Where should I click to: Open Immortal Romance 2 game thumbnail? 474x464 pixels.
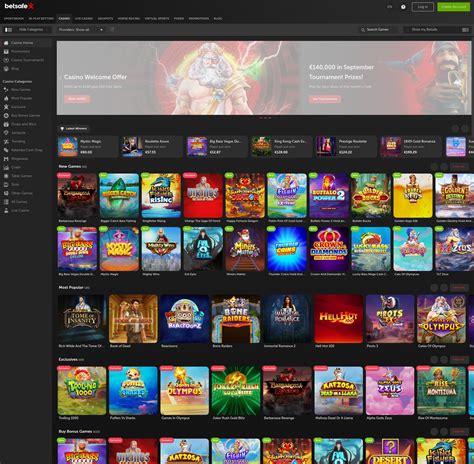point(287,319)
